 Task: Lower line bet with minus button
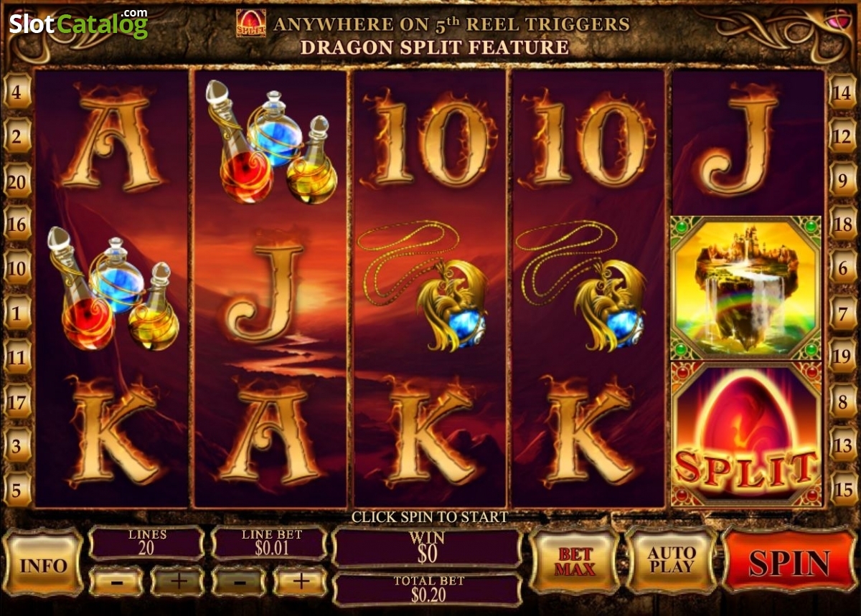(x=239, y=582)
